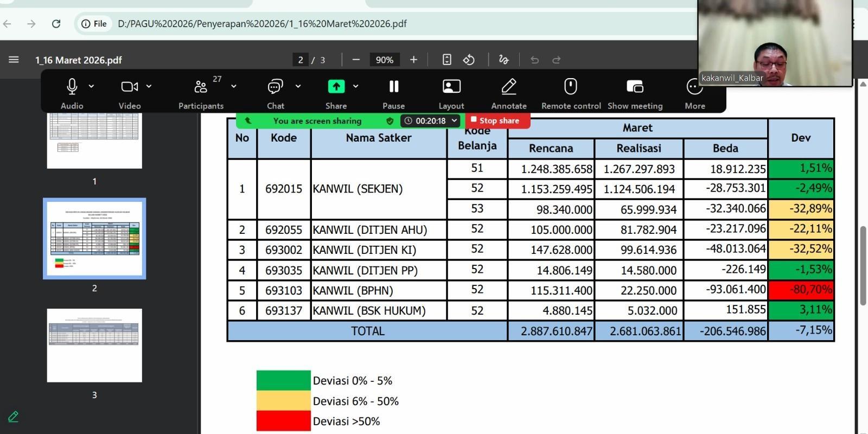Pause the screen share
Image resolution: width=868 pixels, height=434 pixels.
394,87
